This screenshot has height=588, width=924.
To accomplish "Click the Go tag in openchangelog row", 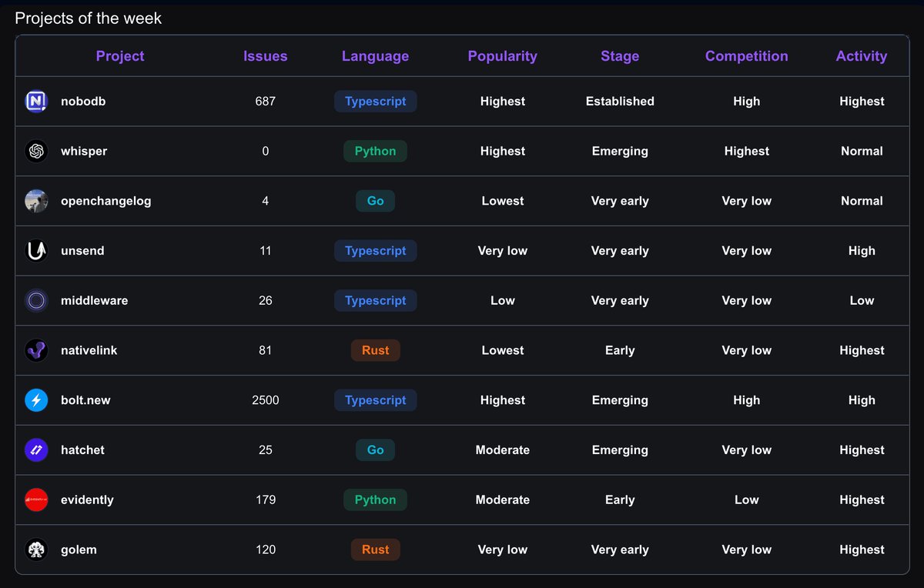I will click(x=375, y=201).
